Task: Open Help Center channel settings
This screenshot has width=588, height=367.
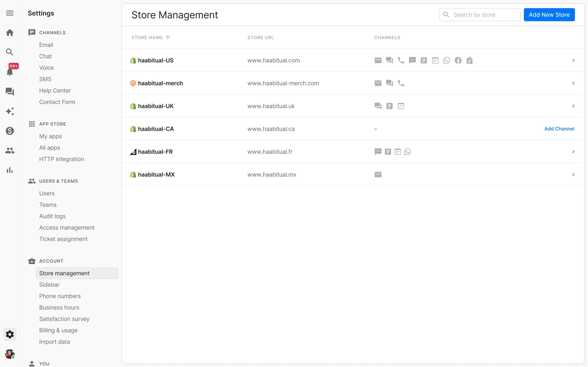Action: [x=55, y=91]
